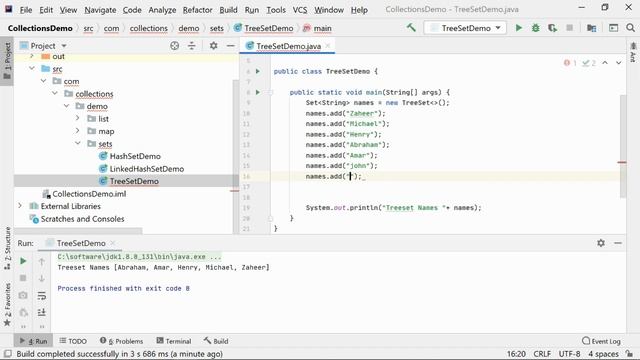Toggle soft-wrap icon in Run console
This screenshot has width=640, height=360.
pyautogui.click(x=41, y=296)
